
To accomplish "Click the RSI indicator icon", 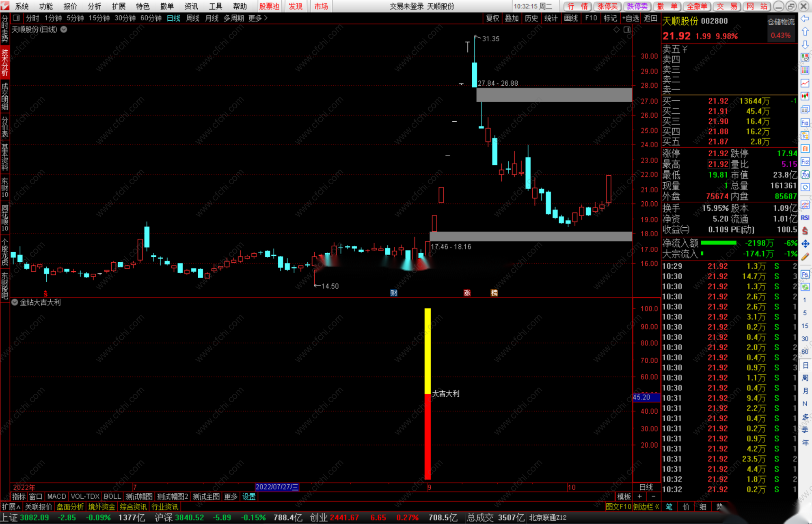I will click(805, 218).
